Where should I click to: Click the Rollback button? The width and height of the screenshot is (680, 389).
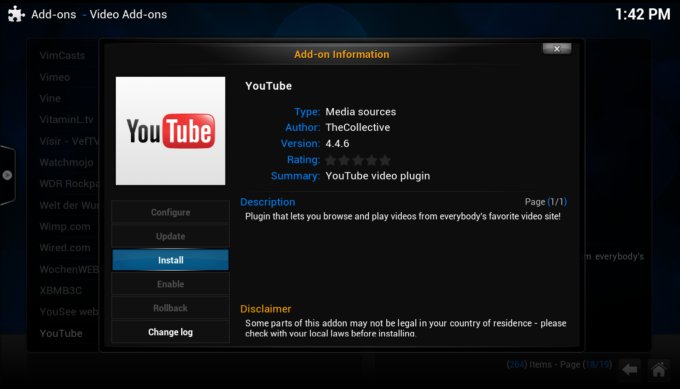tap(170, 308)
